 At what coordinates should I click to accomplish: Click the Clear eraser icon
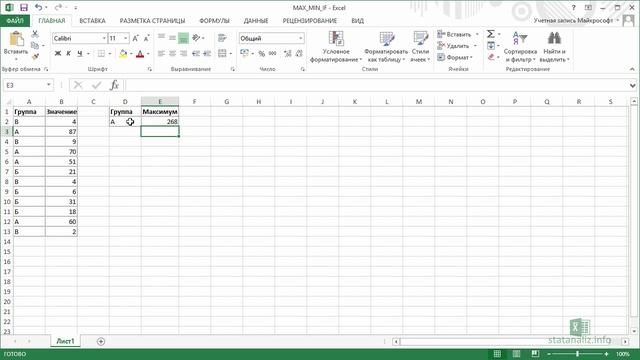point(491,57)
